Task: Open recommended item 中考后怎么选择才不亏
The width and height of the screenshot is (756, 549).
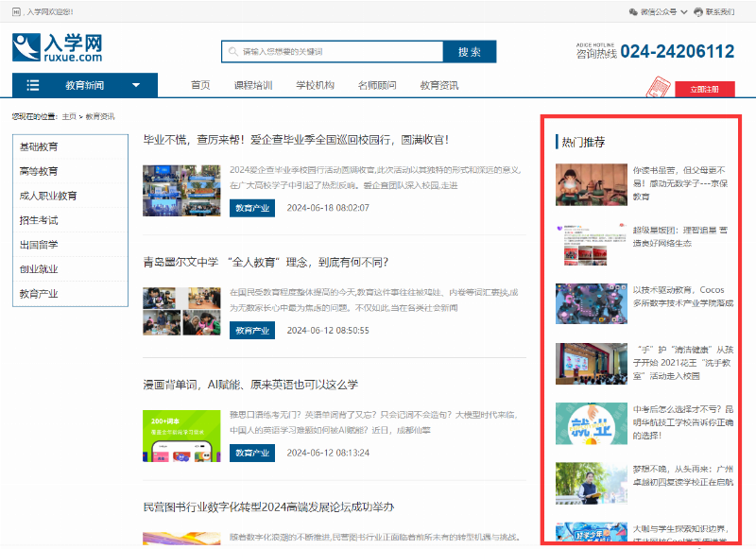Action: pyautogui.click(x=682, y=422)
